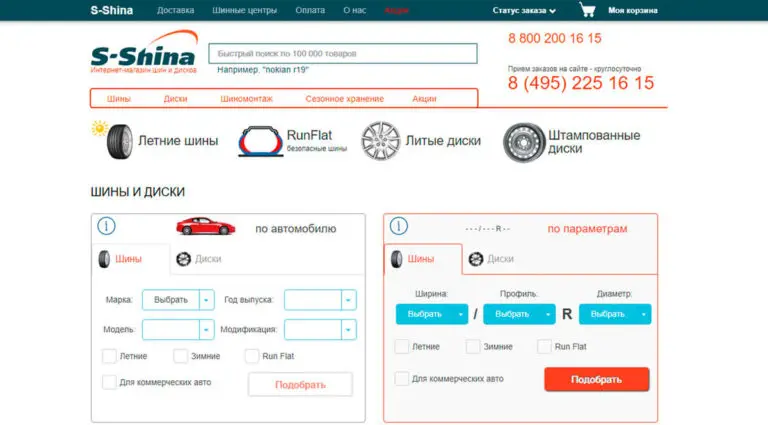
Task: Click red Подобрать button in by-parameters panel
Action: (597, 379)
